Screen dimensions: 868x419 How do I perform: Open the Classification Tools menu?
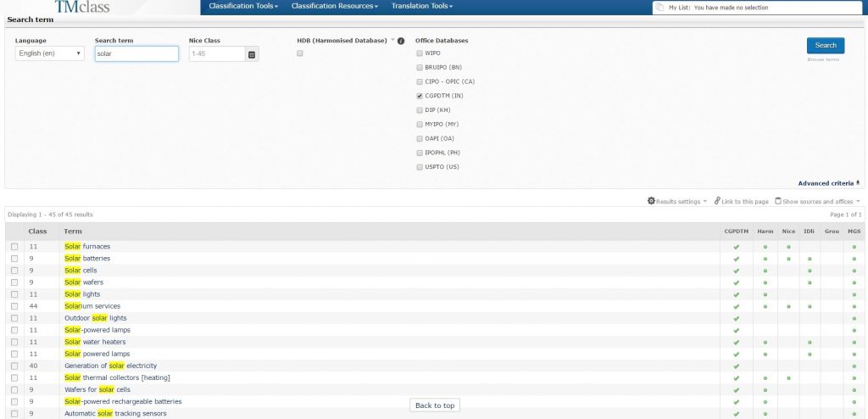(243, 7)
